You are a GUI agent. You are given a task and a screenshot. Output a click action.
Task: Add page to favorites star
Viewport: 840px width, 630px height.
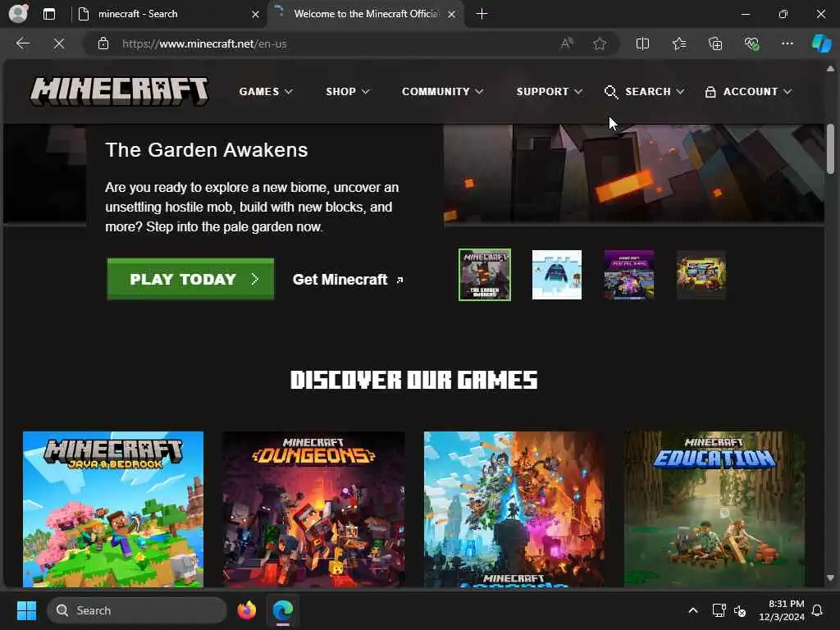click(x=600, y=43)
